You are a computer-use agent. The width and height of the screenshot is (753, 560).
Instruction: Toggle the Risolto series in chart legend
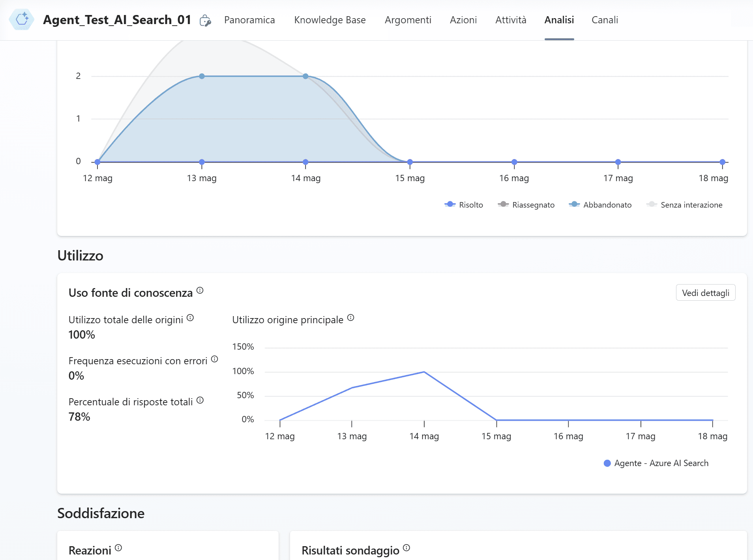464,204
